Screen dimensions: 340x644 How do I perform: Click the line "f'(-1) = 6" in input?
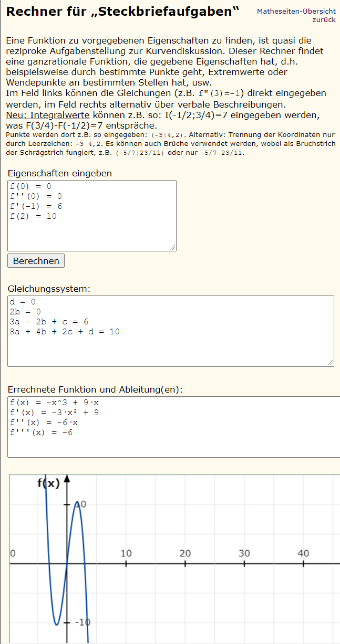[36, 206]
